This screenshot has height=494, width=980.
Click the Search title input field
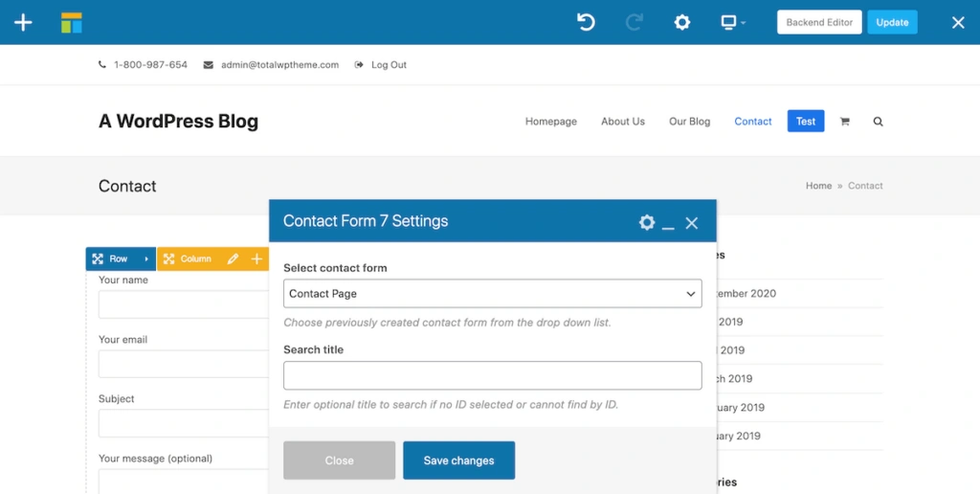[x=492, y=375]
